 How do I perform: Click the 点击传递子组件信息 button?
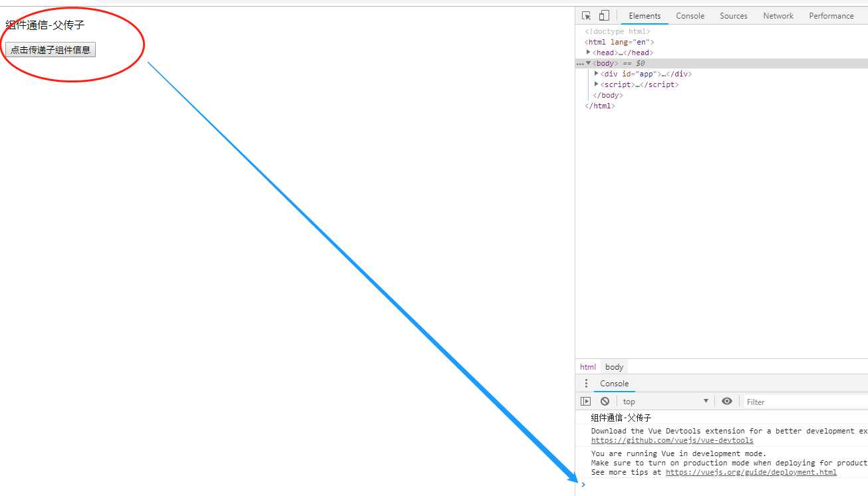pyautogui.click(x=51, y=49)
